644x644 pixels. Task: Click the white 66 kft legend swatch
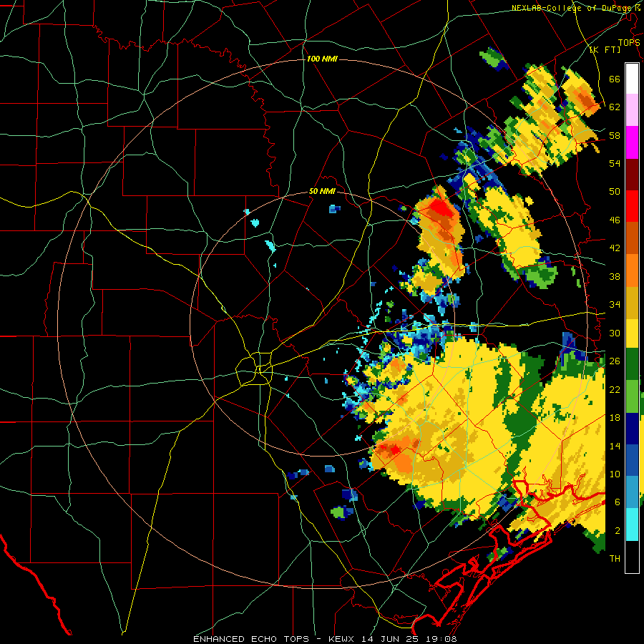click(x=632, y=79)
